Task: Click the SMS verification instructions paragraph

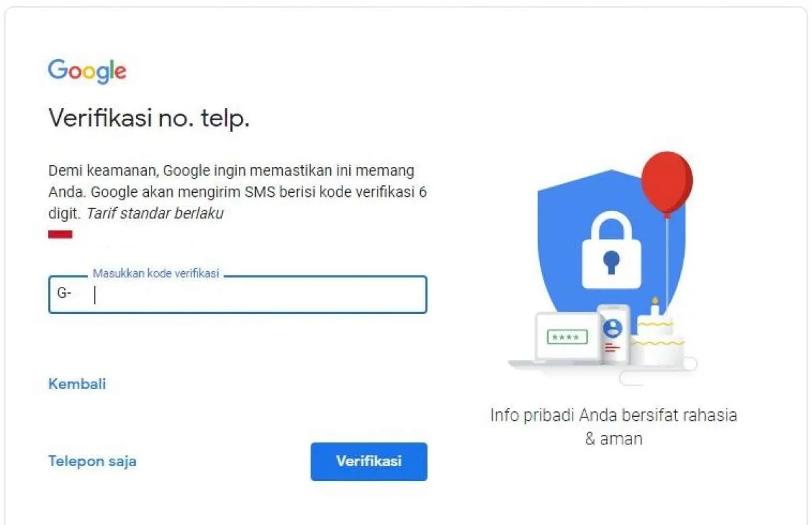Action: click(237, 191)
